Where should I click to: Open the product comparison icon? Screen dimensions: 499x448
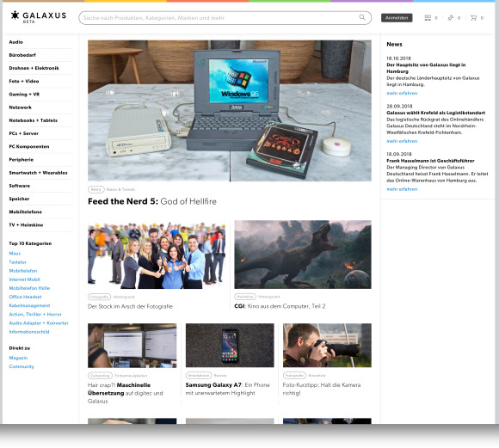coord(428,18)
